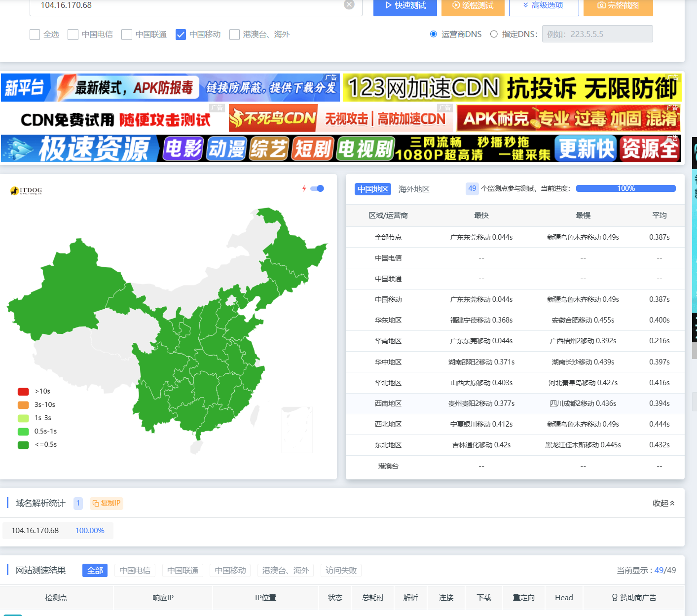Open the 123网加速CDN yellow banner ad

point(512,88)
